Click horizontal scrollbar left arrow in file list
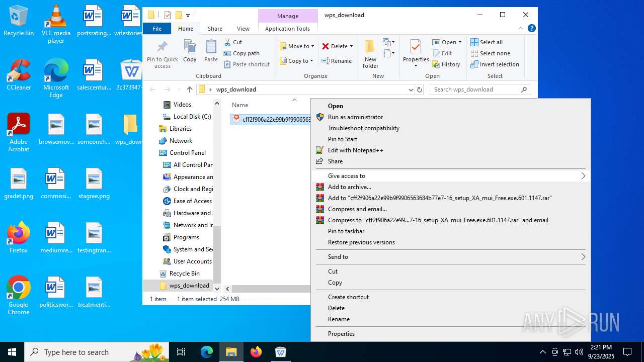 click(x=227, y=289)
